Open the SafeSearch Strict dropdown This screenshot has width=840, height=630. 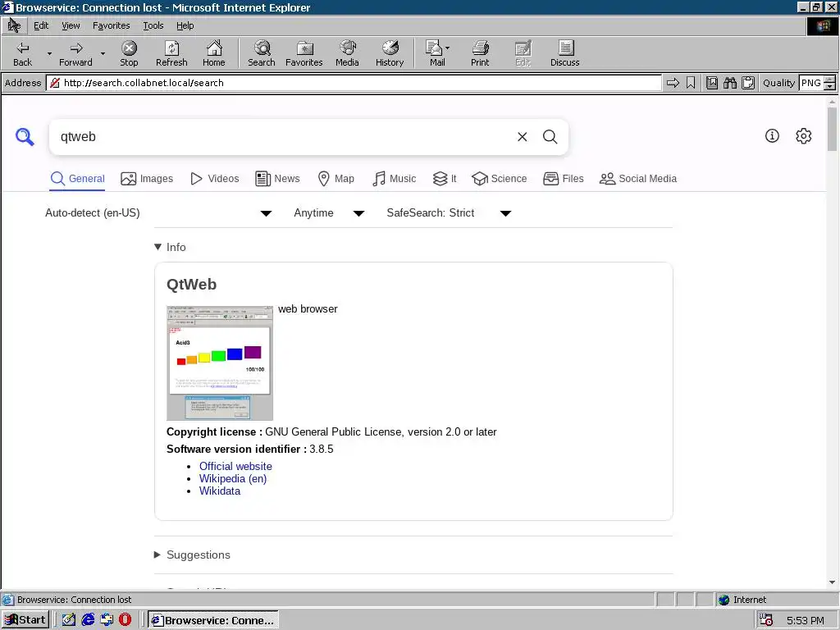pyautogui.click(x=449, y=212)
